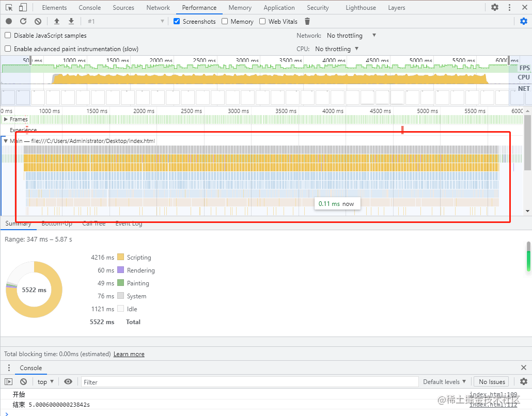This screenshot has height=416, width=532.
Task: Check Disable JavaScript samples option
Action: tap(8, 36)
